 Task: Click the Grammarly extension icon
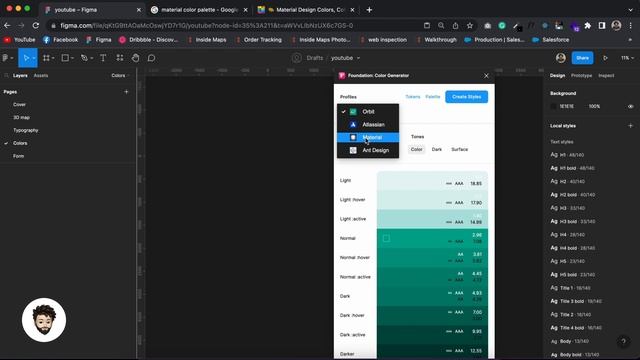502,25
